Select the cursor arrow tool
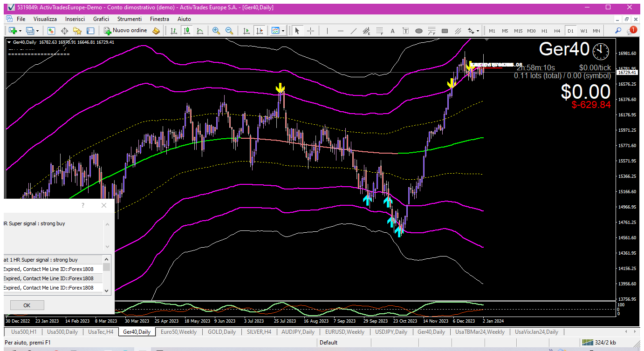The height and width of the screenshot is (351, 644). point(297,31)
